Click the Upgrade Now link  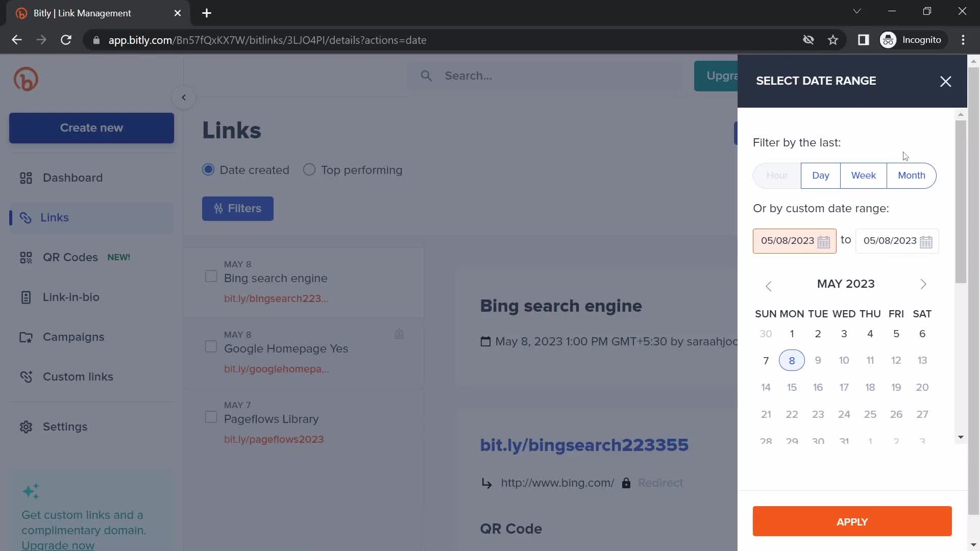pos(57,545)
